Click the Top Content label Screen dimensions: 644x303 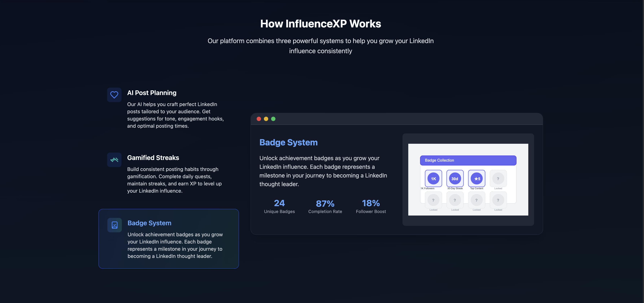click(477, 188)
